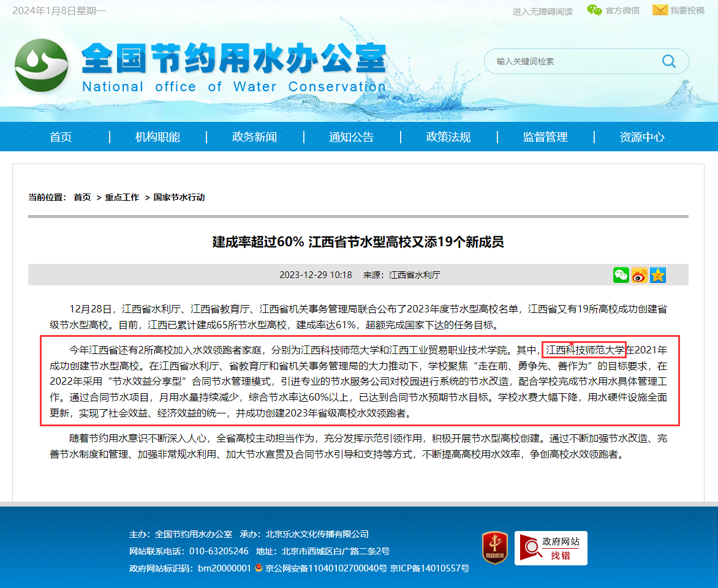Click the site logo water drop emblem
This screenshot has height=588, width=718.
pyautogui.click(x=41, y=66)
